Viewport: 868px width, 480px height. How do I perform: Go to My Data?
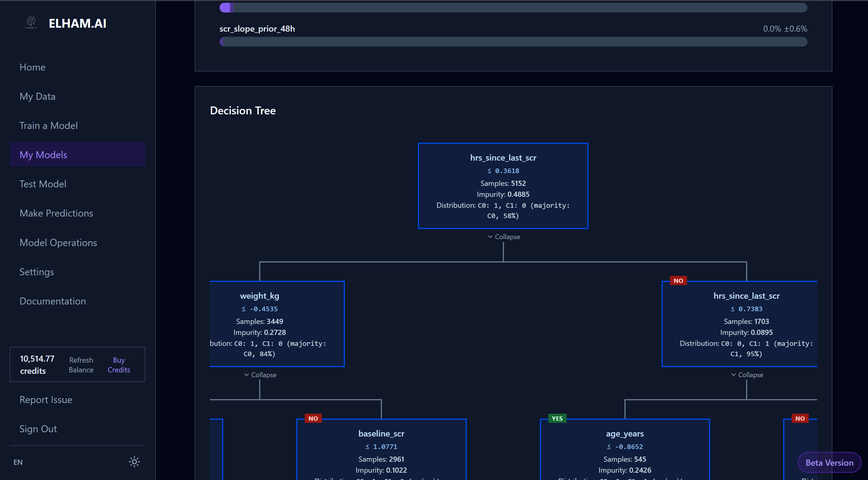37,96
